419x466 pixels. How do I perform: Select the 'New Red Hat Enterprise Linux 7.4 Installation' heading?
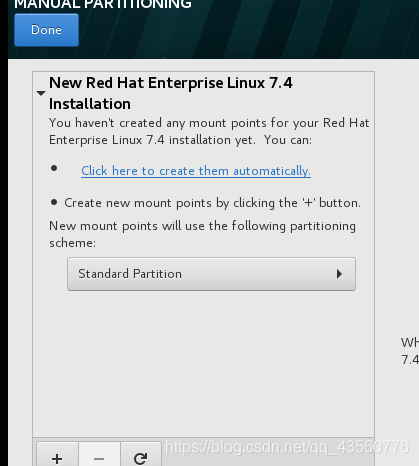171,93
